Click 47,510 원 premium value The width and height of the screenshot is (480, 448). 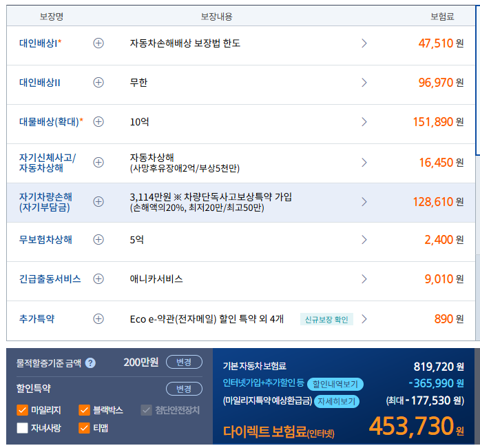[x=441, y=43]
